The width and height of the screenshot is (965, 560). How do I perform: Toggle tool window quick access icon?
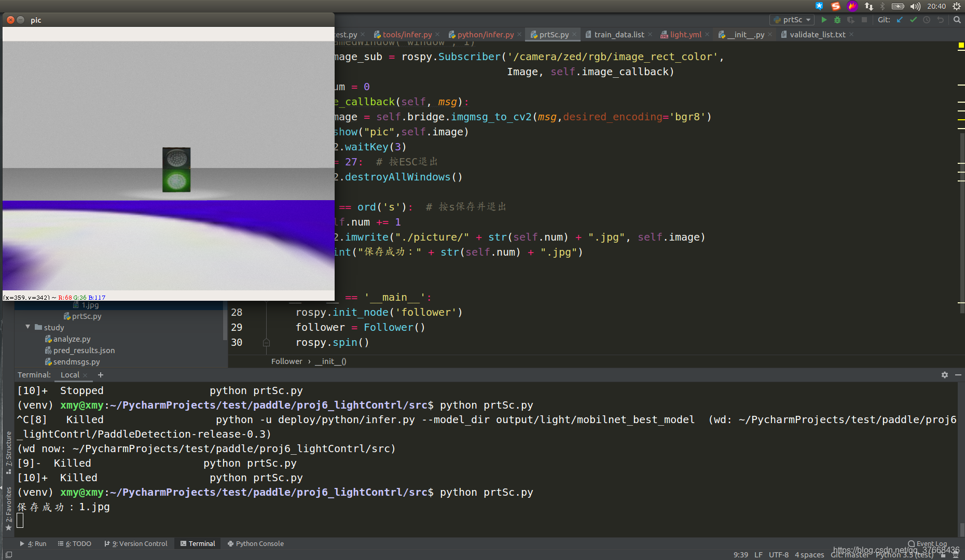(8, 555)
